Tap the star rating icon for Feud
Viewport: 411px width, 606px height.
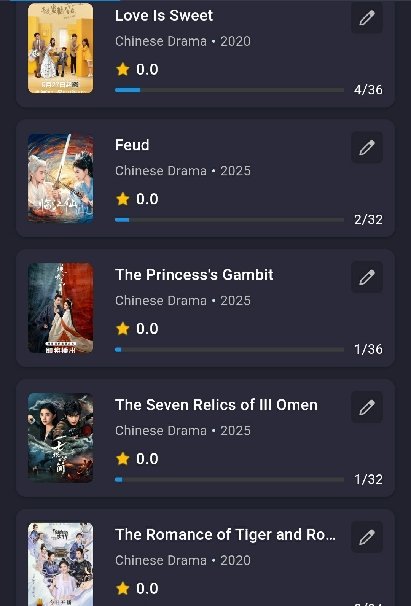(123, 199)
